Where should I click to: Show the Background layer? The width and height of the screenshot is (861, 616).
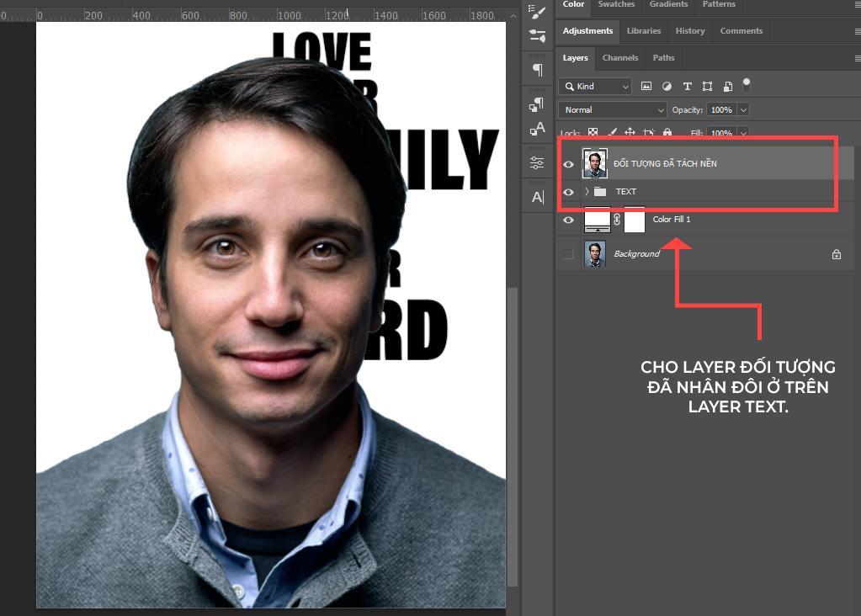coord(569,253)
